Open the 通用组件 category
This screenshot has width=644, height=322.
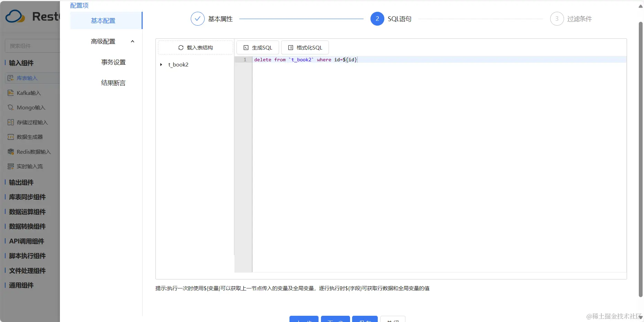tap(21, 285)
